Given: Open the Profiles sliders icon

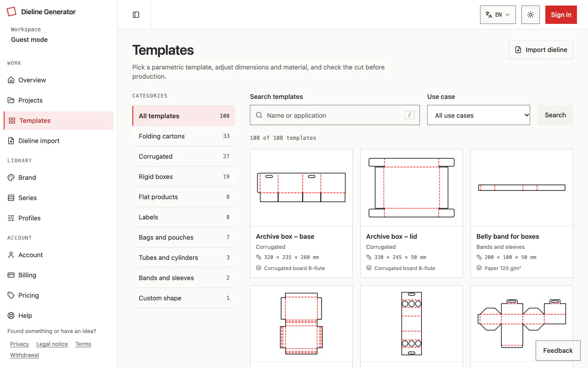Looking at the screenshot, I should click(x=11, y=218).
